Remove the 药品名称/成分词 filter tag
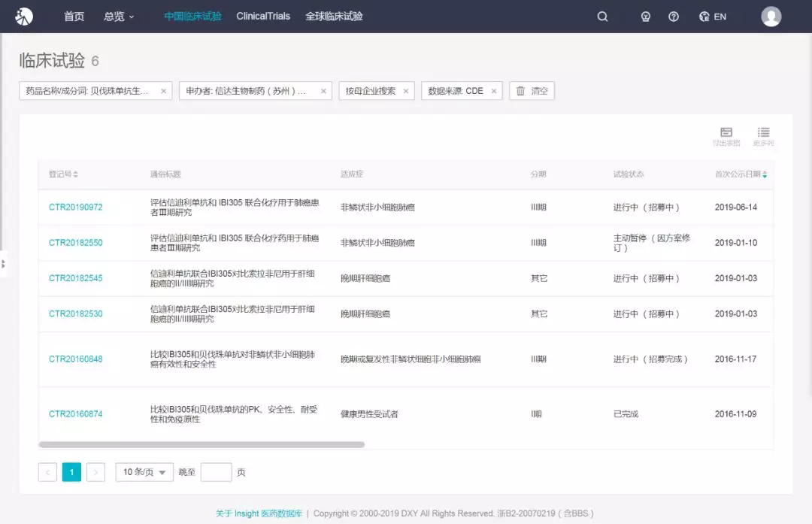The image size is (812, 524). 164,91
